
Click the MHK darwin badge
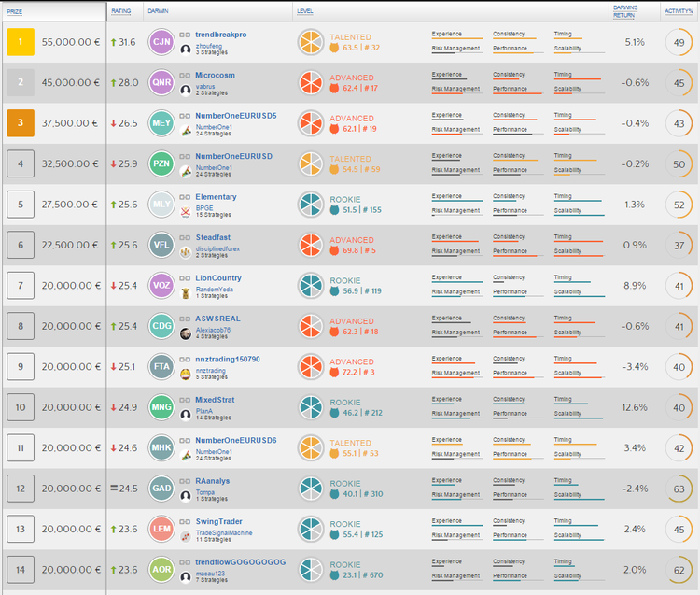click(161, 448)
